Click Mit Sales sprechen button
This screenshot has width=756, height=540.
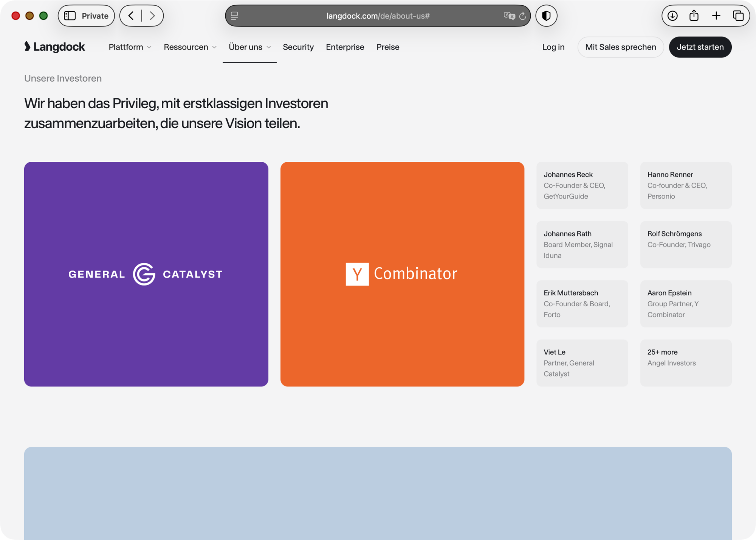621,47
